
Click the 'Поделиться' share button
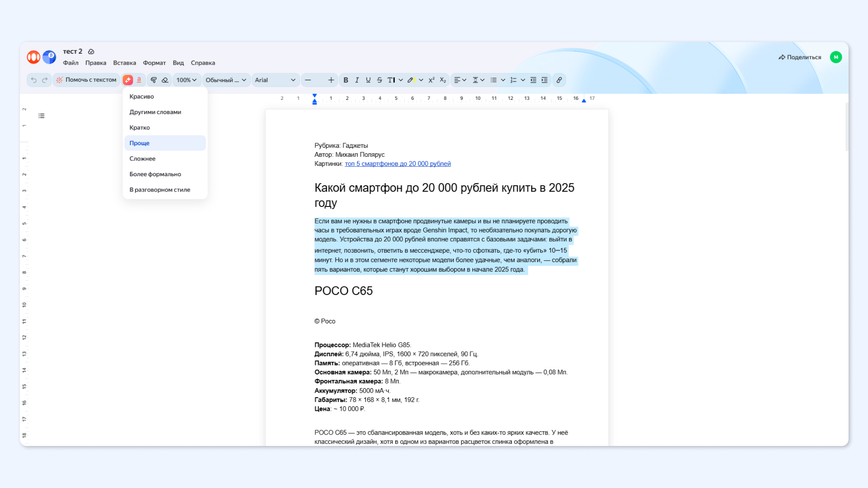click(x=800, y=57)
